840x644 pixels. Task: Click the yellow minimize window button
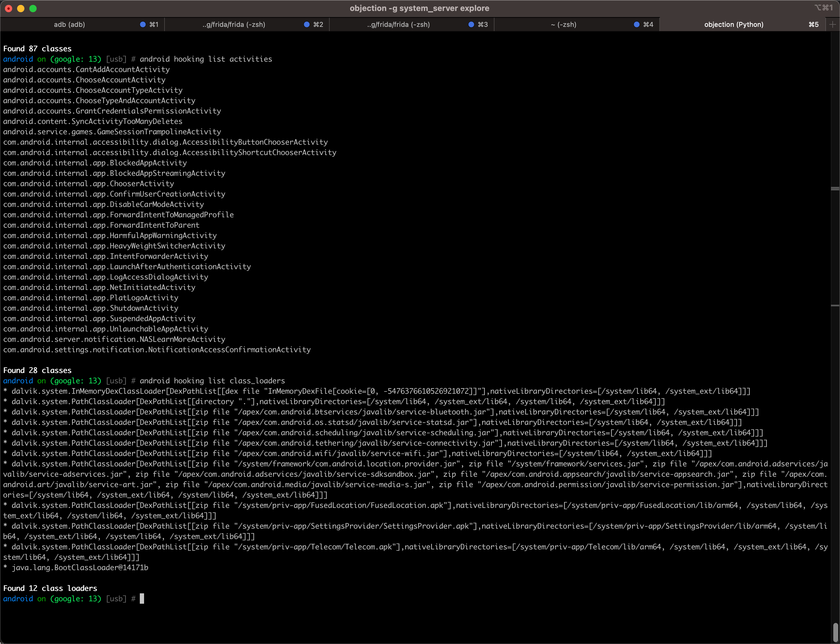(21, 9)
